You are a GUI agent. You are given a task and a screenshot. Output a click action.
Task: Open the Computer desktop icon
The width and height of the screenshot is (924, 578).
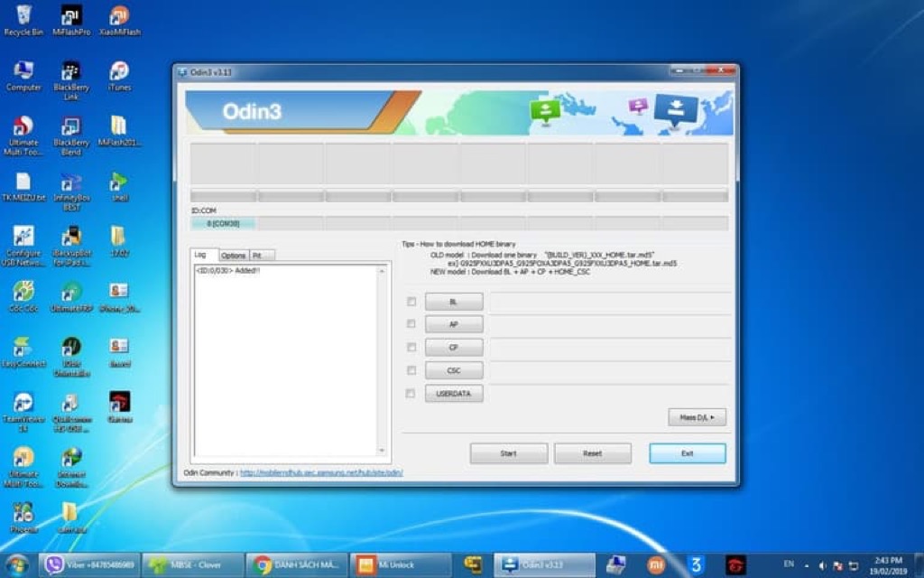[23, 77]
